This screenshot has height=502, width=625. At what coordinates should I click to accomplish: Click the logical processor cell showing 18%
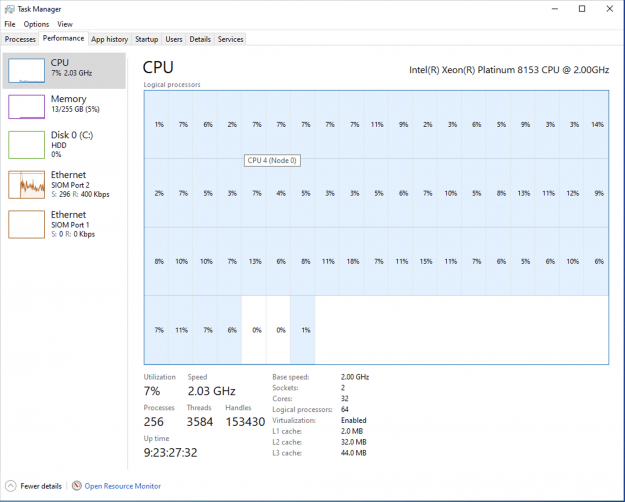click(x=352, y=262)
